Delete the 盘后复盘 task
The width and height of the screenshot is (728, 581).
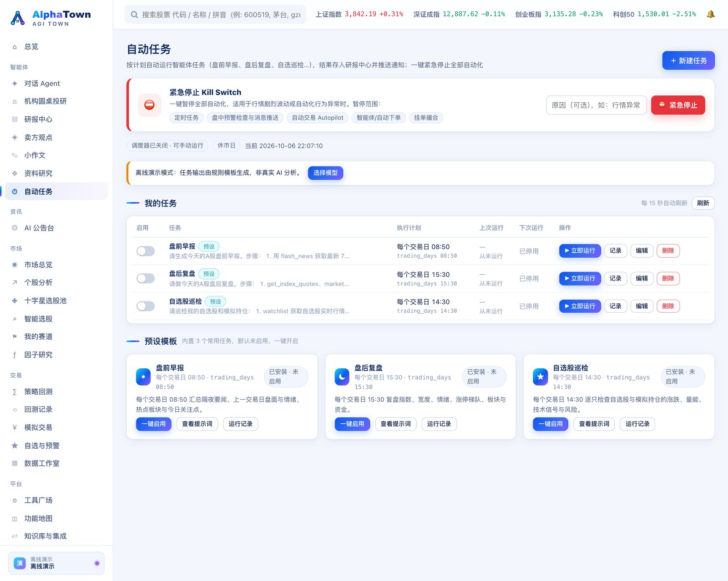(x=668, y=278)
